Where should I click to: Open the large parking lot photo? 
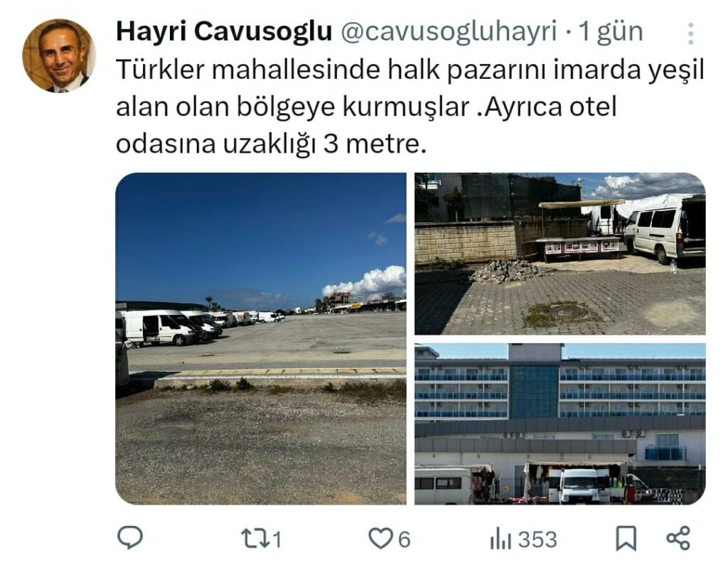pyautogui.click(x=261, y=338)
